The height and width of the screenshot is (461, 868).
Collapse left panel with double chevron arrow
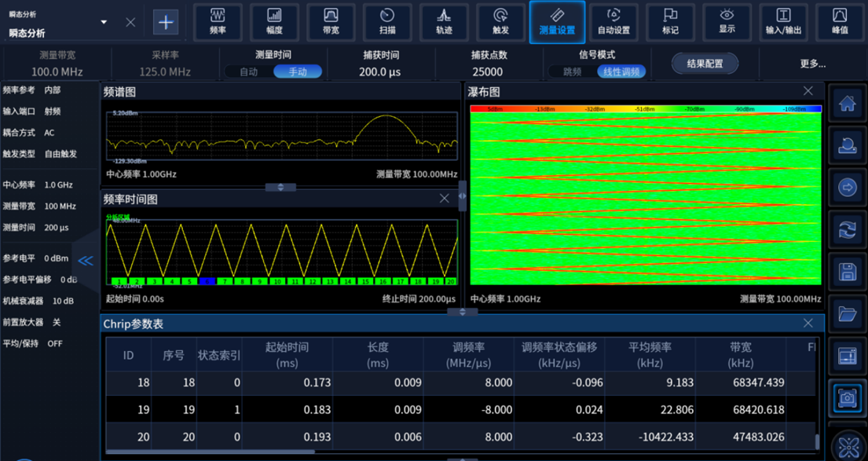point(85,261)
